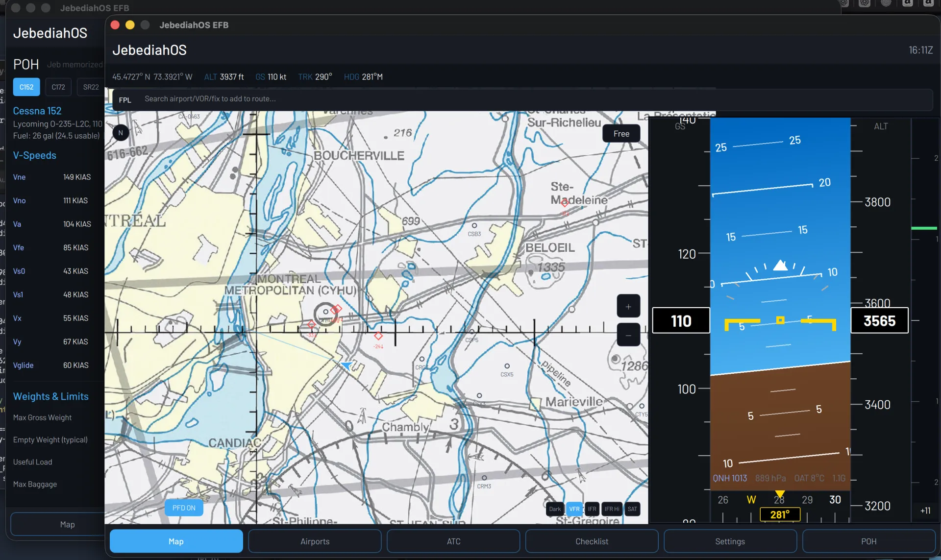Toggle the PFD ON button
The image size is (941, 560).
(184, 508)
